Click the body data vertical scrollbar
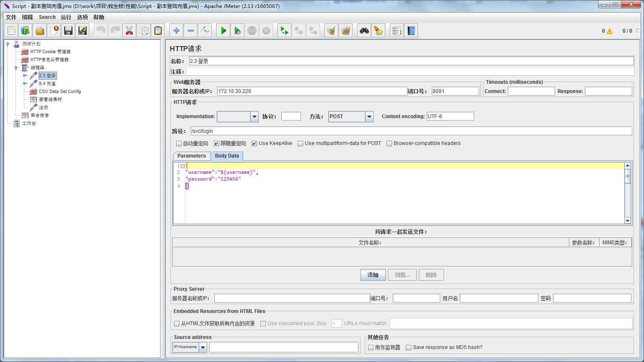The width and height of the screenshot is (644, 362). pos(628,193)
